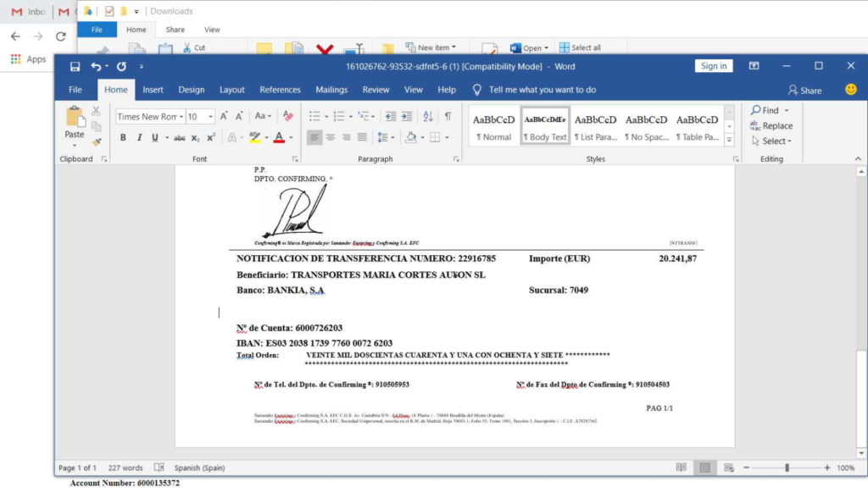The height and width of the screenshot is (488, 868).
Task: Open Font dialog launcher
Action: 295,159
